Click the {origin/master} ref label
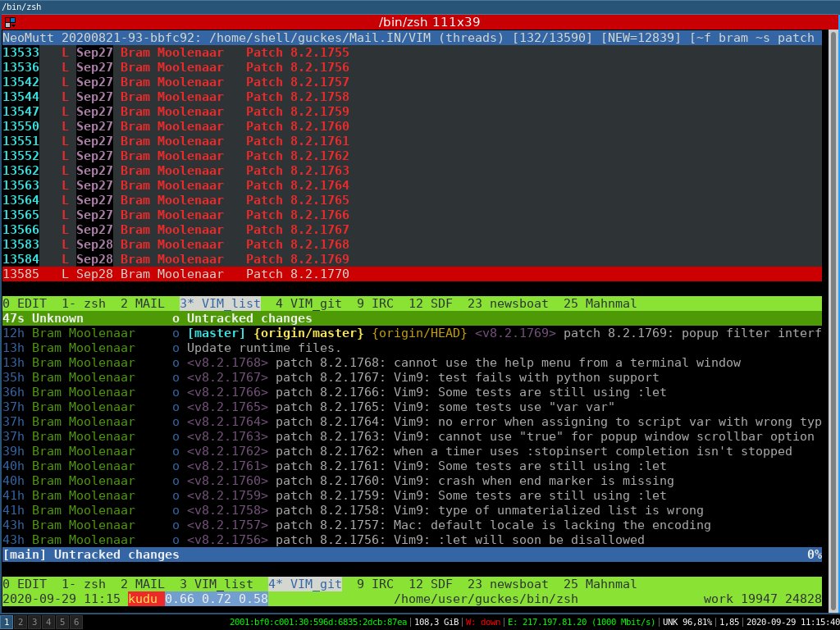This screenshot has height=630, width=840. pos(308,333)
